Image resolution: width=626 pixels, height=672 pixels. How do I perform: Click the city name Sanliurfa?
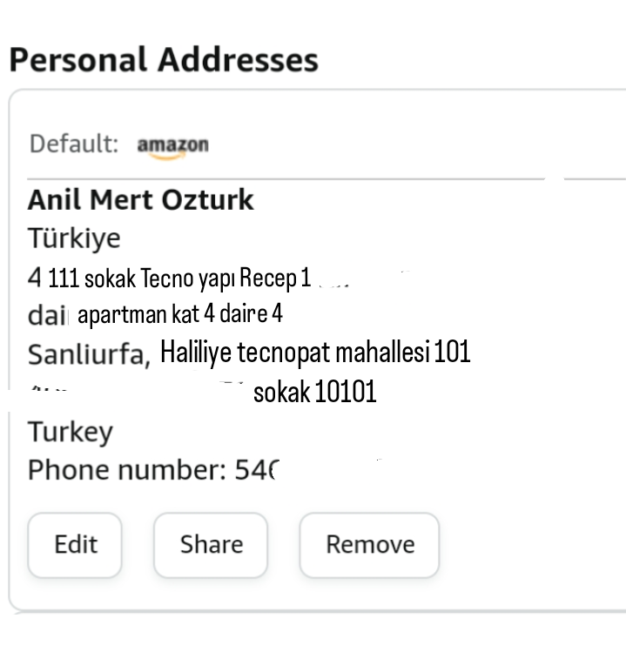point(89,353)
